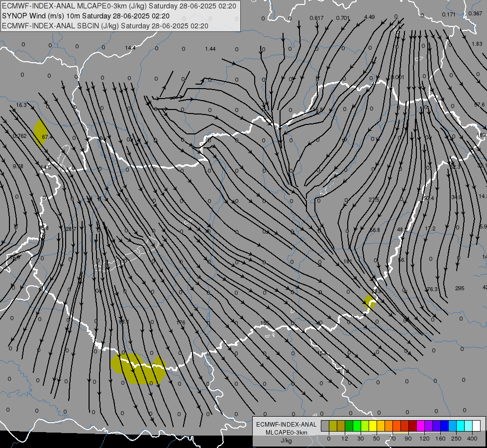Select the legend tick label 50

pos(377,439)
